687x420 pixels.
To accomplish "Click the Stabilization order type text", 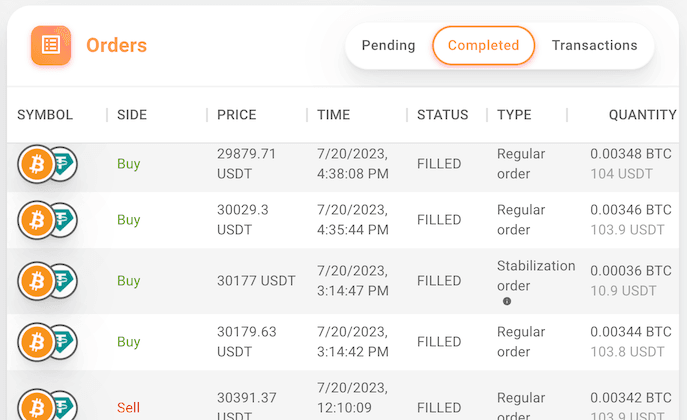I will point(536,275).
